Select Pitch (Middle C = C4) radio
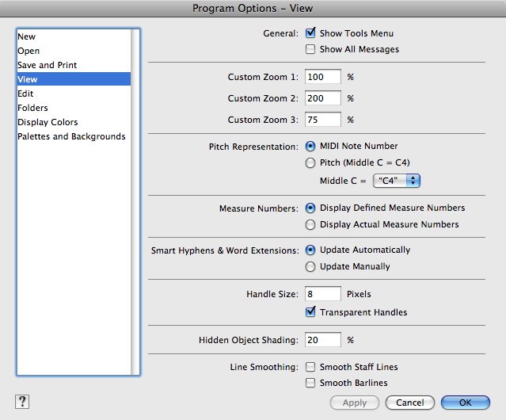 pos(310,162)
